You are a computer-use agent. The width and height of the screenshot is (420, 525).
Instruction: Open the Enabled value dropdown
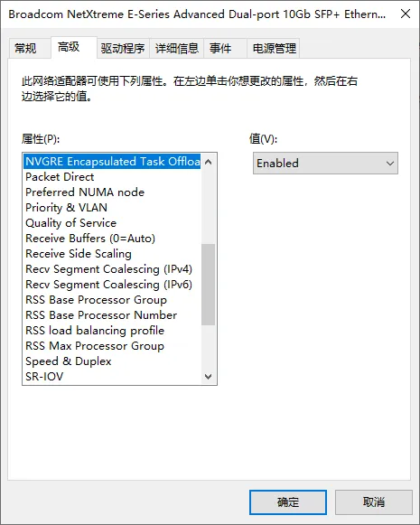[325, 164]
